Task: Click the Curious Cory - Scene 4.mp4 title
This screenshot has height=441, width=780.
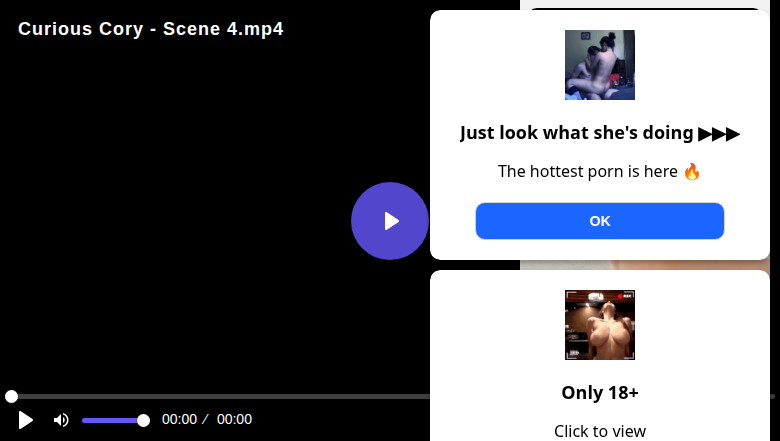Action: pos(151,29)
